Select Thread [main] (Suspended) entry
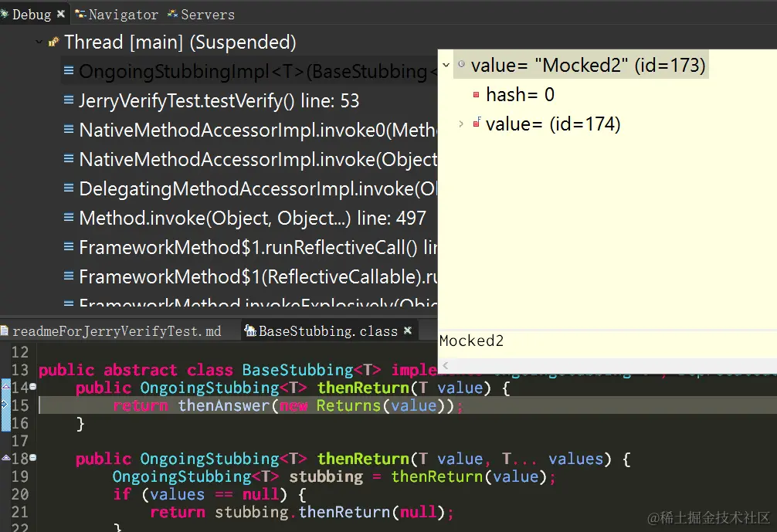The width and height of the screenshot is (777, 532). (x=180, y=42)
